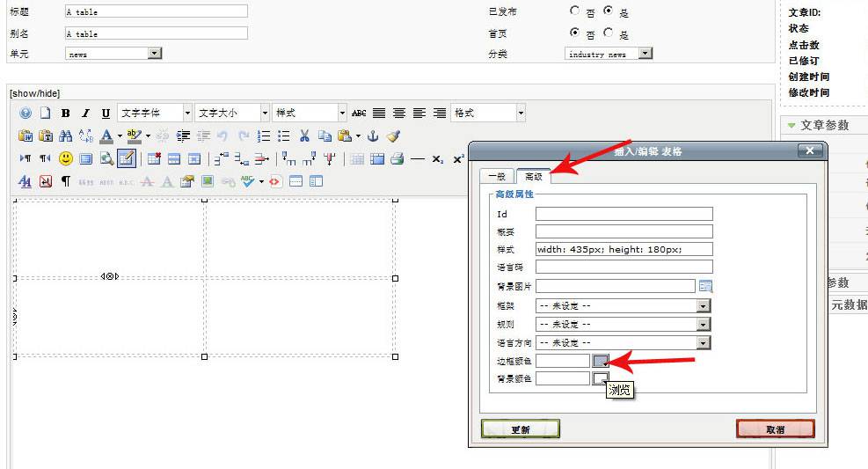Click the [show/hide] editor link
Viewport: 868px width, 469px height.
point(35,93)
